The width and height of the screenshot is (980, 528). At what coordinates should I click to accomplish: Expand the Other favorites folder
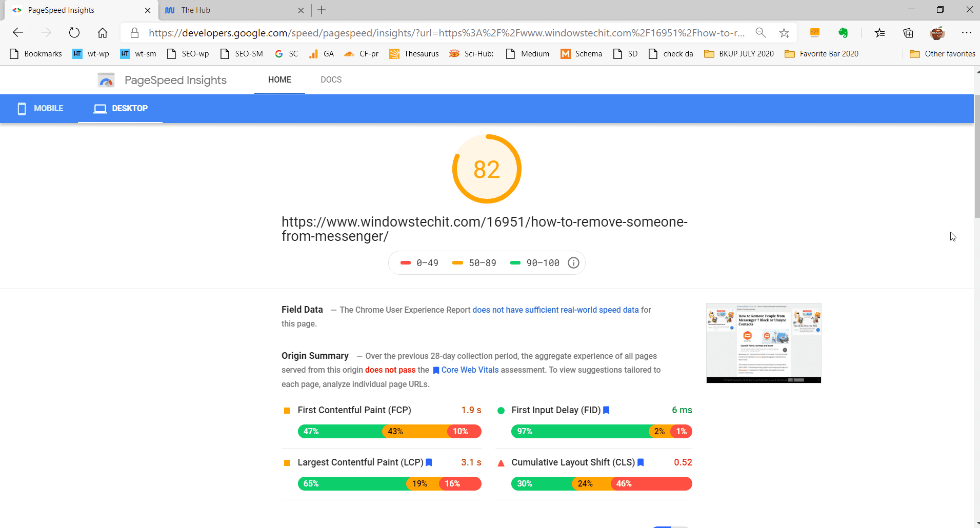(943, 54)
